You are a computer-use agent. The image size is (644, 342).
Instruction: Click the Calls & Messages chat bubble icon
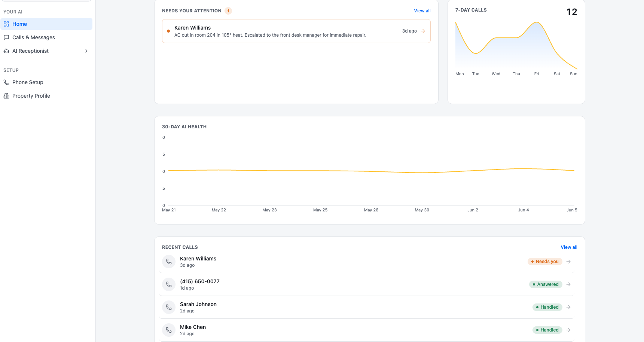(6, 37)
